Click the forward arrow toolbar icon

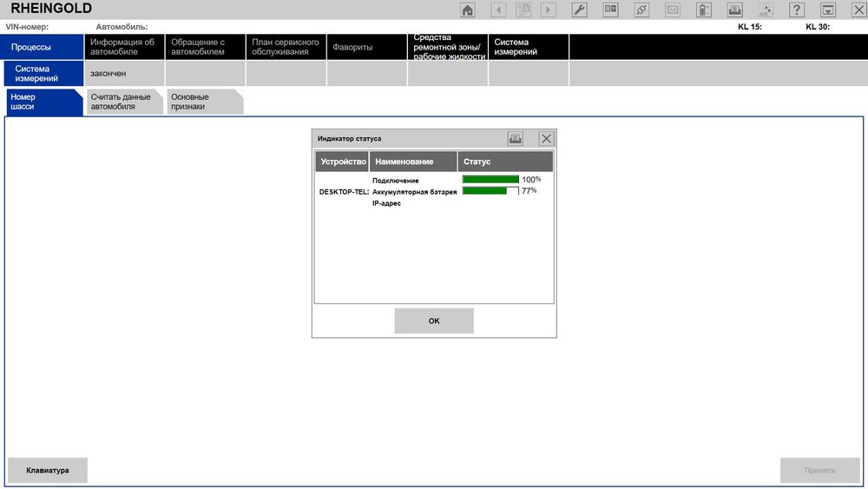(x=548, y=10)
